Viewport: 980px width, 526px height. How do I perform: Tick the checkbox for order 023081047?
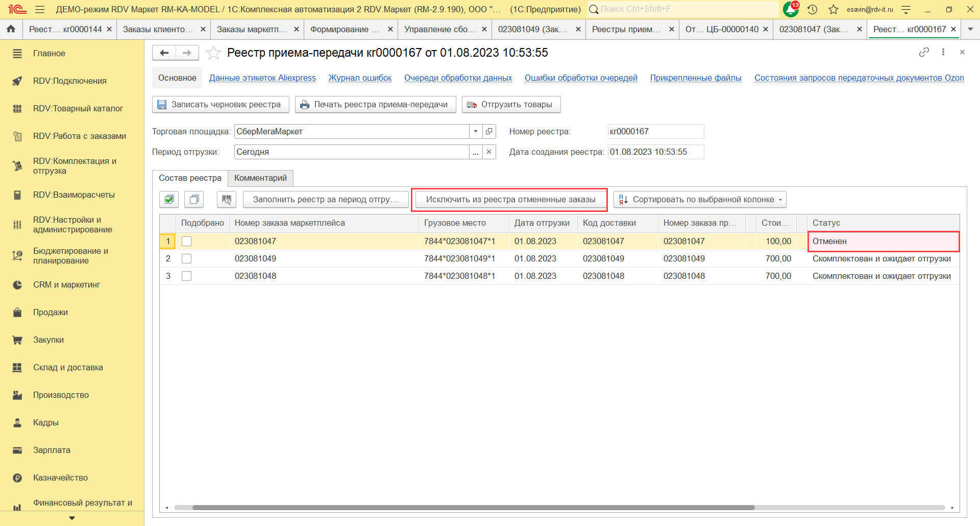pos(187,242)
